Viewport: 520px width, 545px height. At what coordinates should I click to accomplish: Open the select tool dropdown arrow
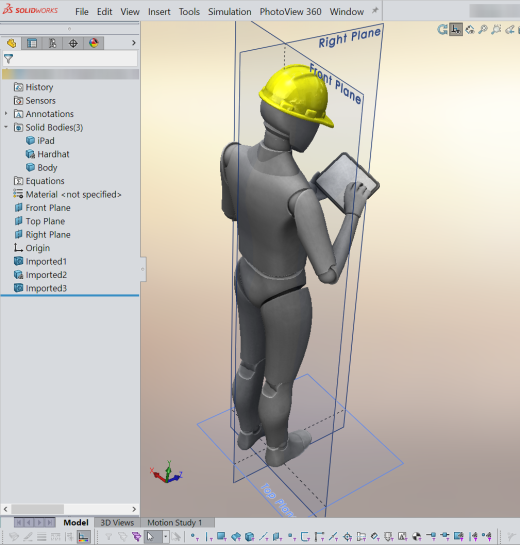click(165, 537)
